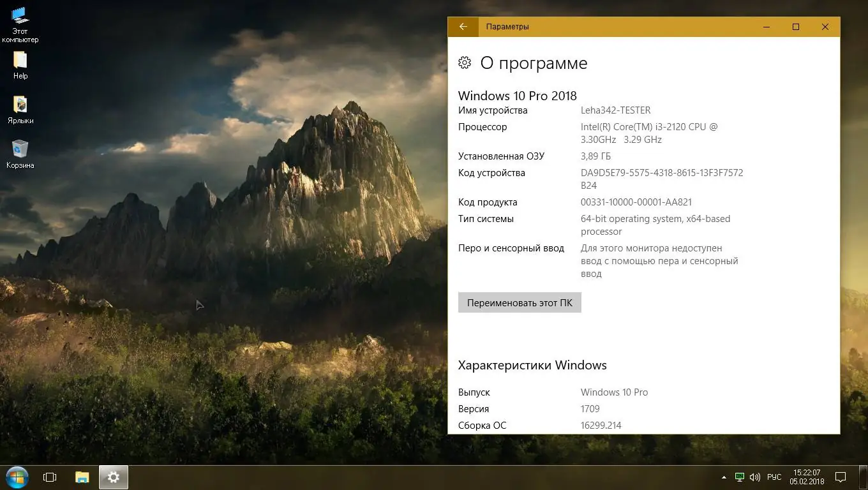Click the product ID "00331-10000-00001-AA821"

click(x=636, y=202)
